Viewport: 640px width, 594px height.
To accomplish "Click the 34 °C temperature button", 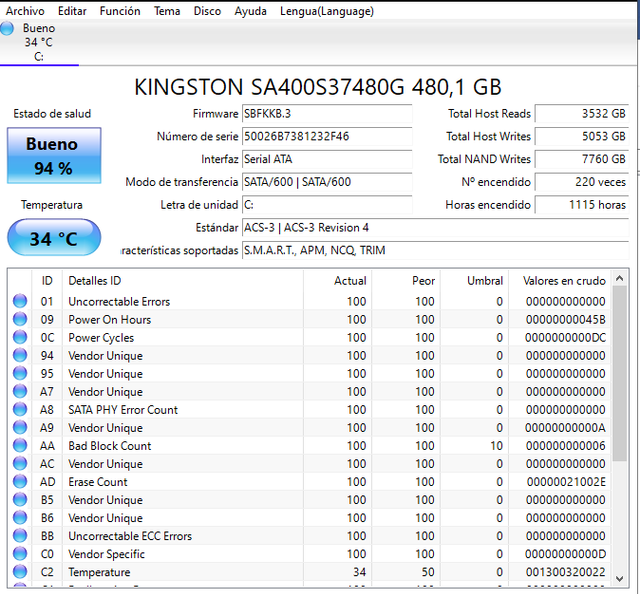I will point(54,238).
